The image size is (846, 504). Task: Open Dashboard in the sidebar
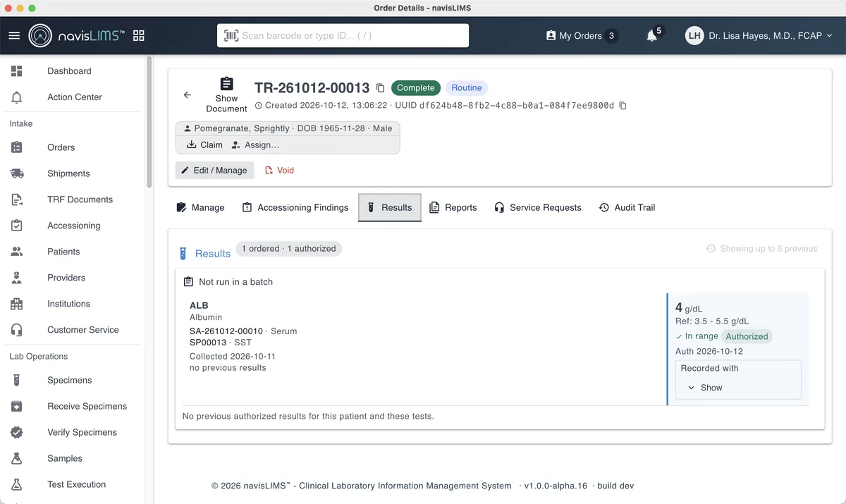coord(69,71)
